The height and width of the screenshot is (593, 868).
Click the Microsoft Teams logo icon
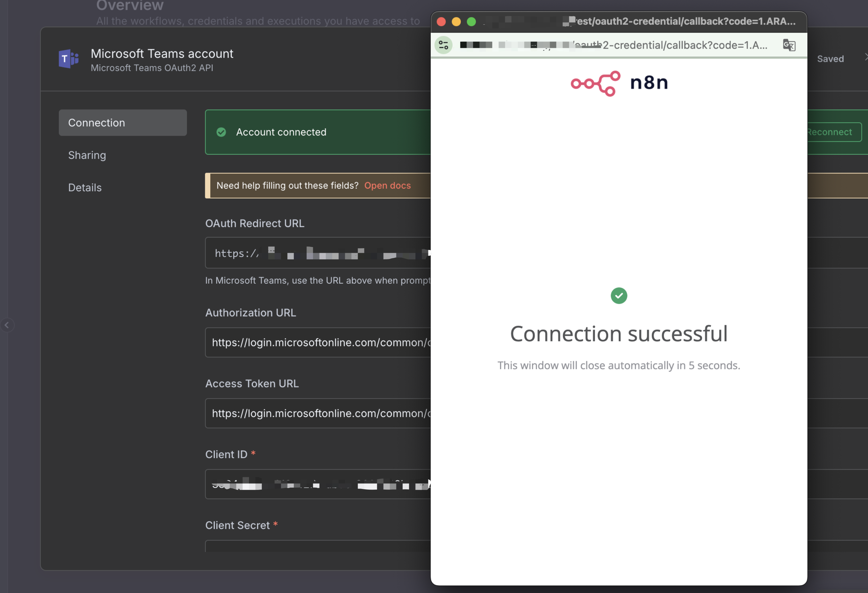[x=68, y=59]
